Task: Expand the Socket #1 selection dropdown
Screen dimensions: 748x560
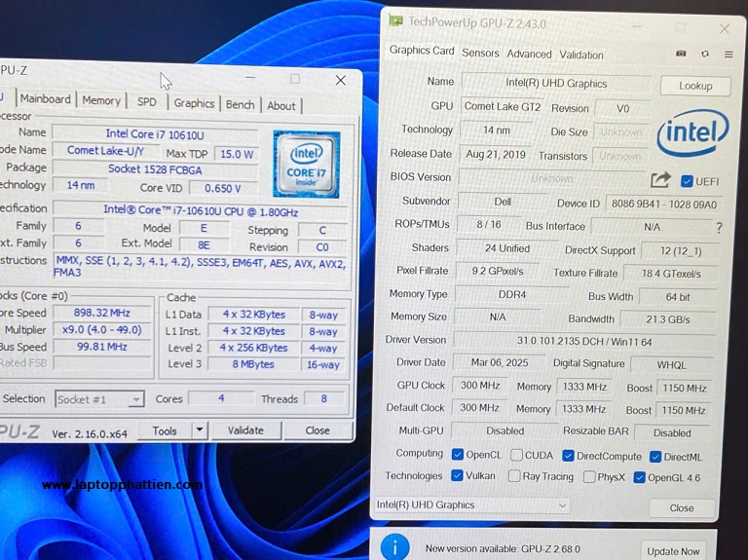Action: [x=99, y=399]
